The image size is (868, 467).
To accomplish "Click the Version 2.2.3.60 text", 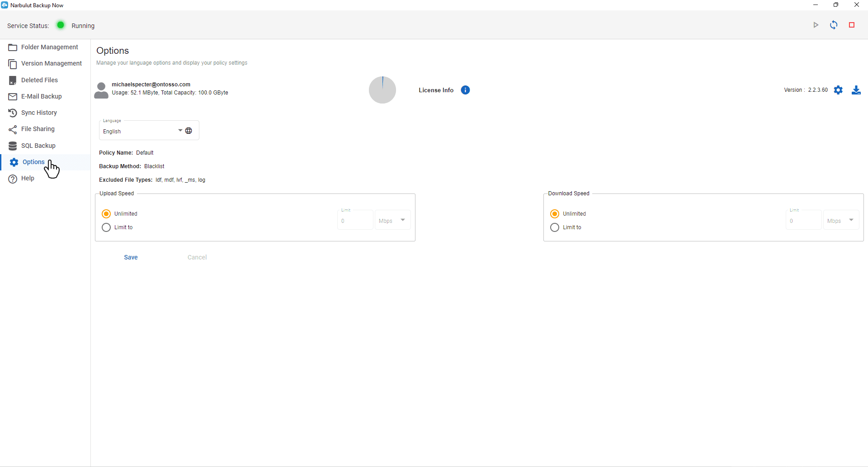I will 806,90.
